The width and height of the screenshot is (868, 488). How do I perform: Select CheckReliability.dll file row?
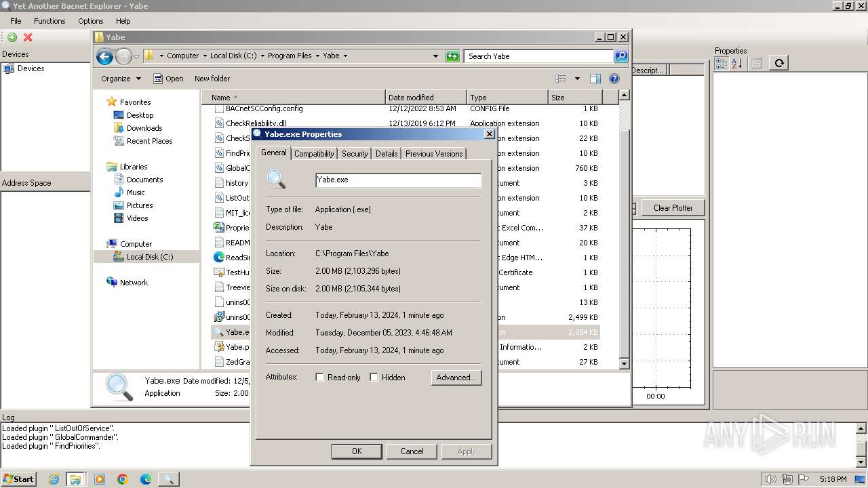click(x=406, y=123)
